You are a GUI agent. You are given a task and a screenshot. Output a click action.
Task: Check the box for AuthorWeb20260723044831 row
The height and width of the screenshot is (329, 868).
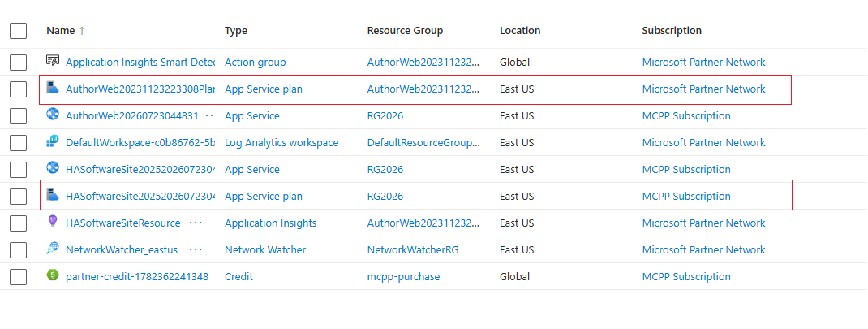tap(19, 116)
